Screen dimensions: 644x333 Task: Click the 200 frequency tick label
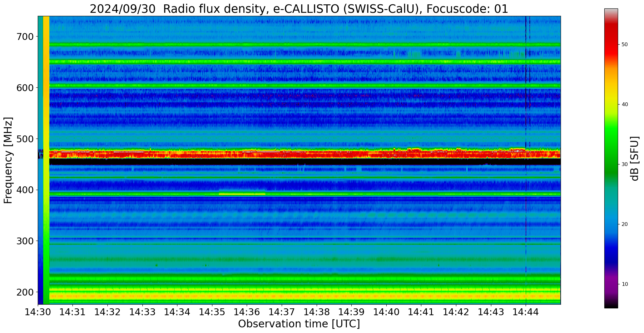click(25, 292)
